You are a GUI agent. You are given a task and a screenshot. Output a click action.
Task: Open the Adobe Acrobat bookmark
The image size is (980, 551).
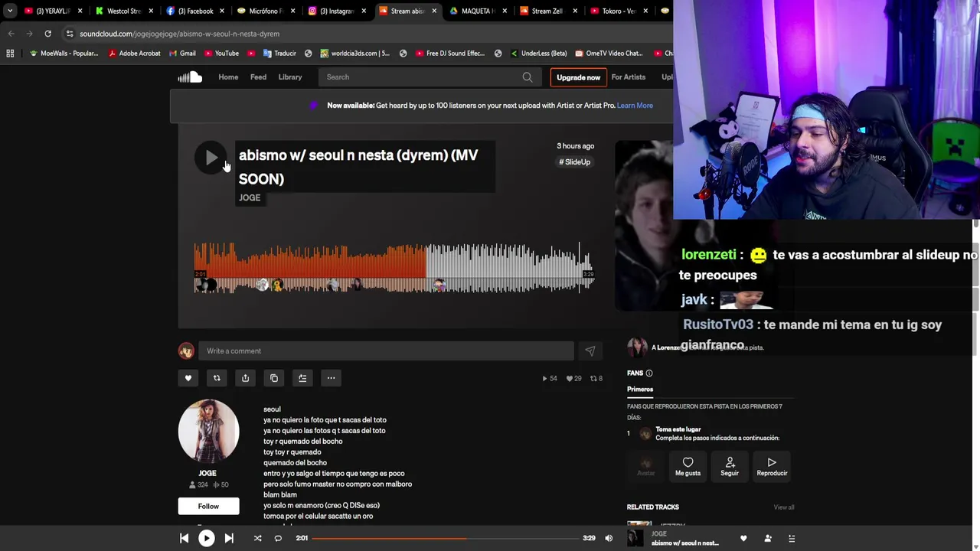point(135,53)
